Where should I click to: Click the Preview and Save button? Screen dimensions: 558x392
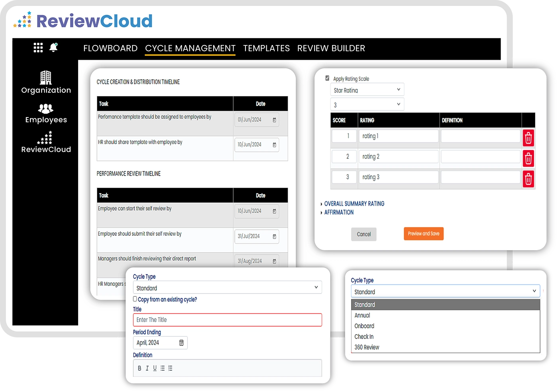[x=423, y=234]
